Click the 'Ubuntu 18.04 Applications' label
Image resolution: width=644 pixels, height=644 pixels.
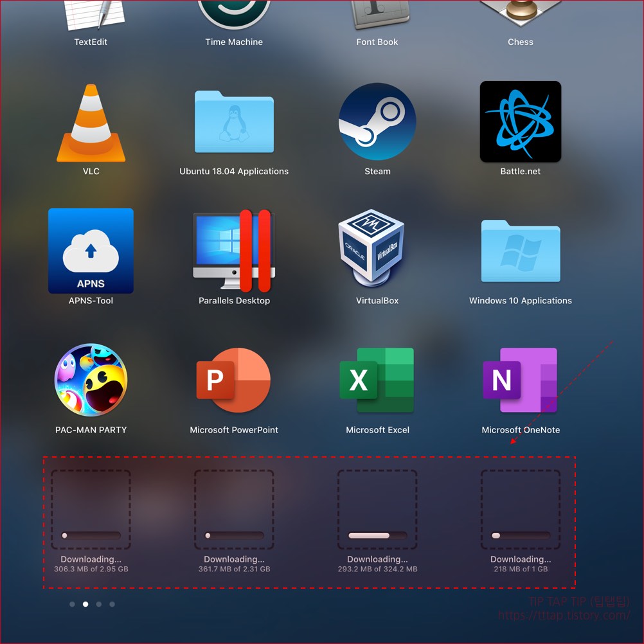coord(234,171)
